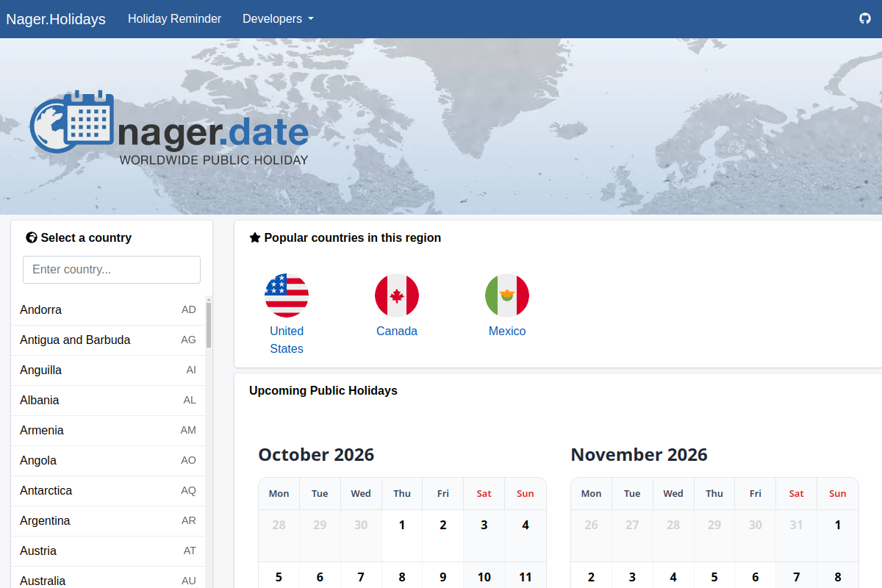Open the Canada holidays link
This screenshot has width=882, height=588.
click(397, 331)
